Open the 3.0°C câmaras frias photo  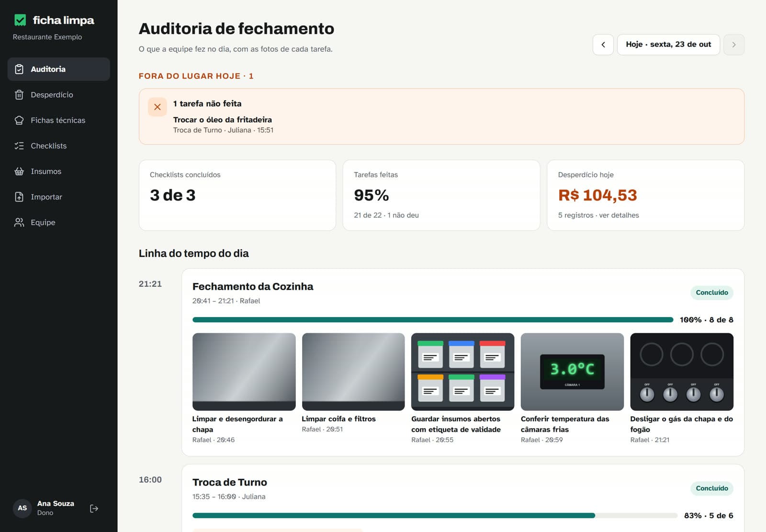click(x=572, y=372)
